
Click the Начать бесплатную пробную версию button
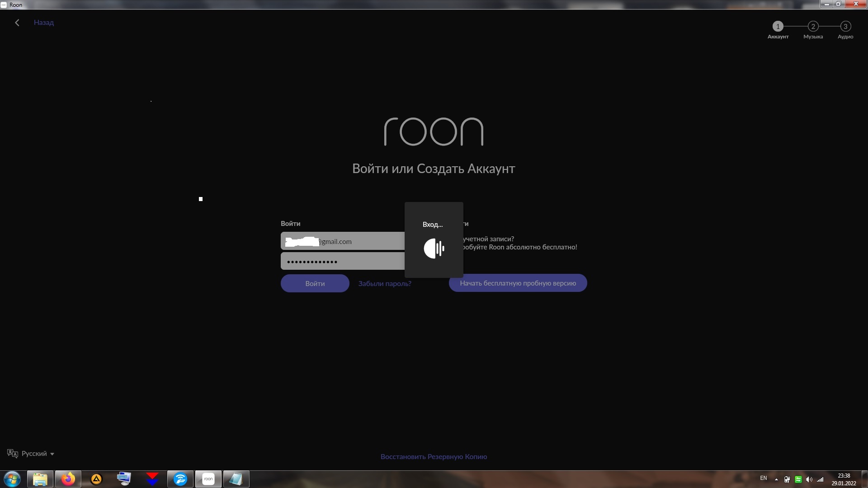(x=518, y=282)
